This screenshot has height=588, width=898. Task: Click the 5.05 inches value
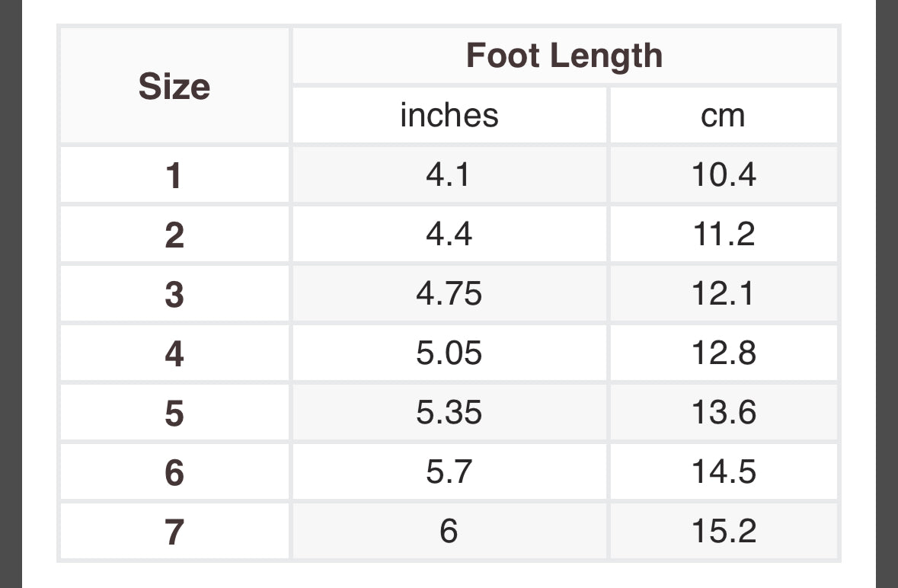point(449,353)
